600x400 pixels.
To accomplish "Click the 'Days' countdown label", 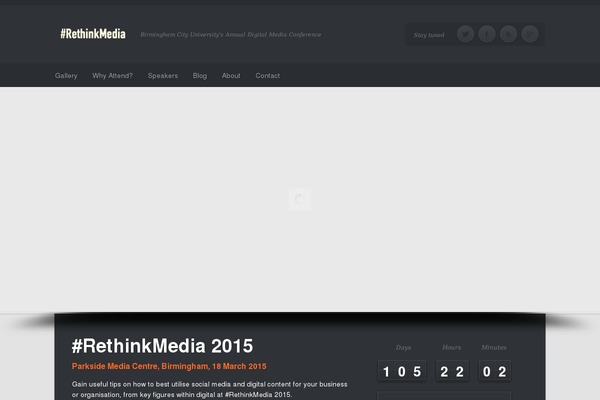I will pos(403,348).
